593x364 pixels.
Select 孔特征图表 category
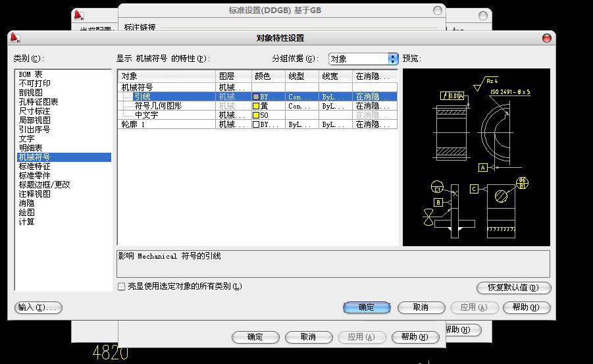click(x=38, y=102)
